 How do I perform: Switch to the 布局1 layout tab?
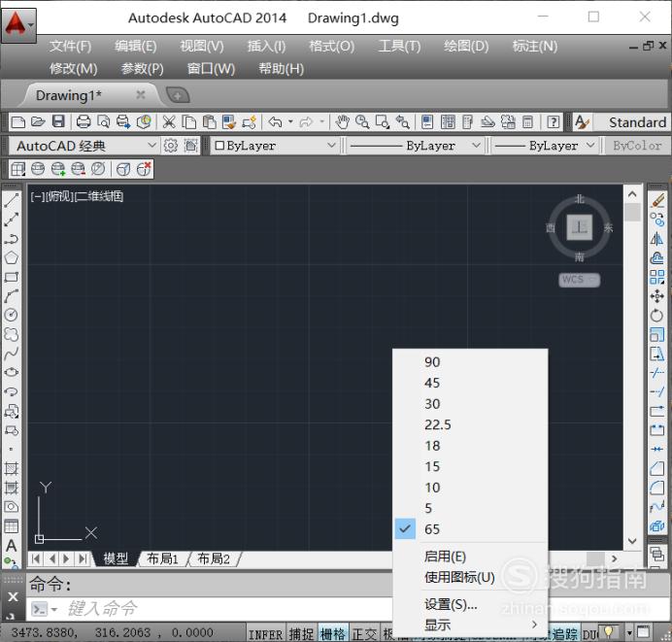[x=162, y=558]
